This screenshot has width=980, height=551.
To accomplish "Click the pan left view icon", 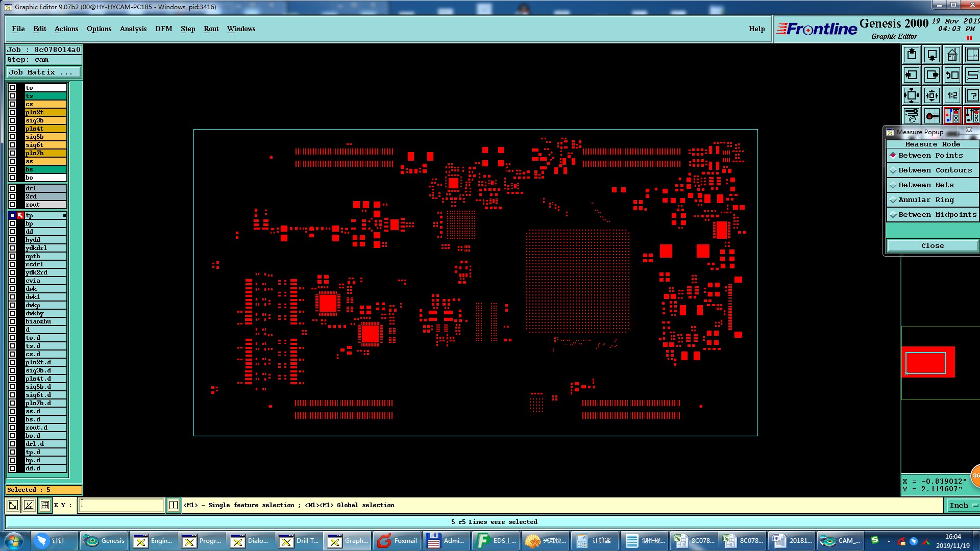I will coord(912,75).
